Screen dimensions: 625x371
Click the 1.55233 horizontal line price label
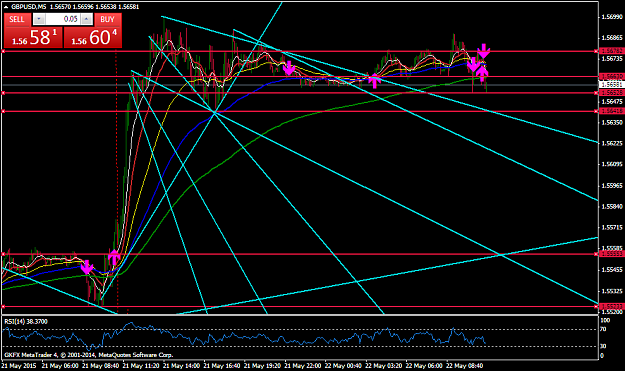pyautogui.click(x=611, y=306)
